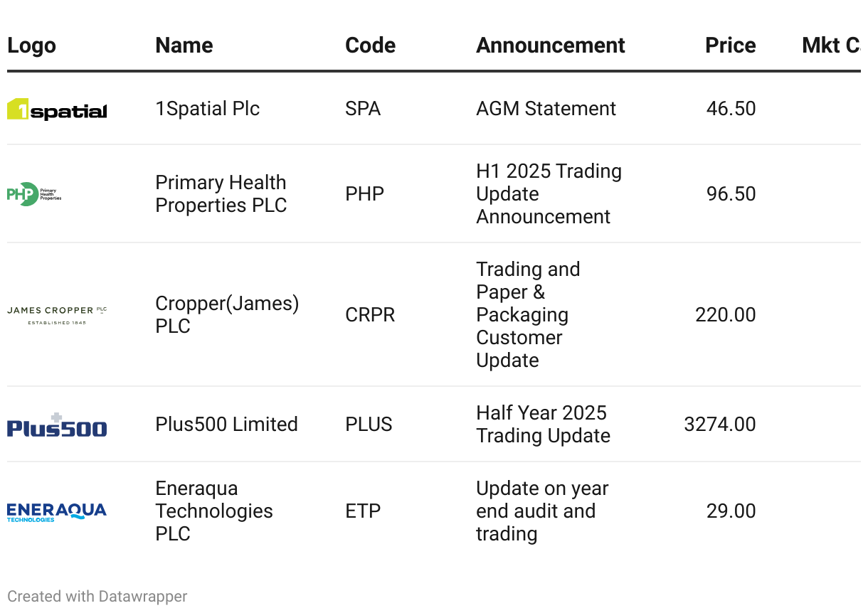Click the Half Year 2025 Trading Update
This screenshot has width=868, height=613.
(543, 425)
